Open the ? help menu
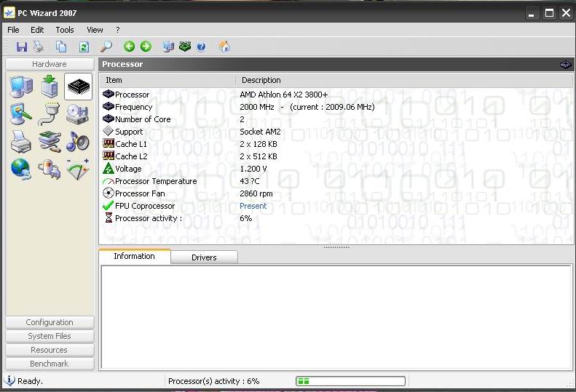This screenshot has width=576, height=392. point(117,30)
